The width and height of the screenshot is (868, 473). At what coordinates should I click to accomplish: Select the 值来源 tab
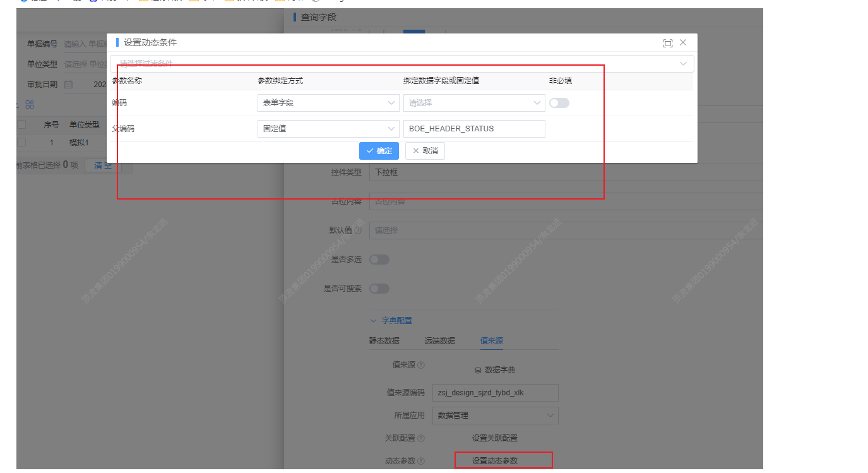[492, 340]
